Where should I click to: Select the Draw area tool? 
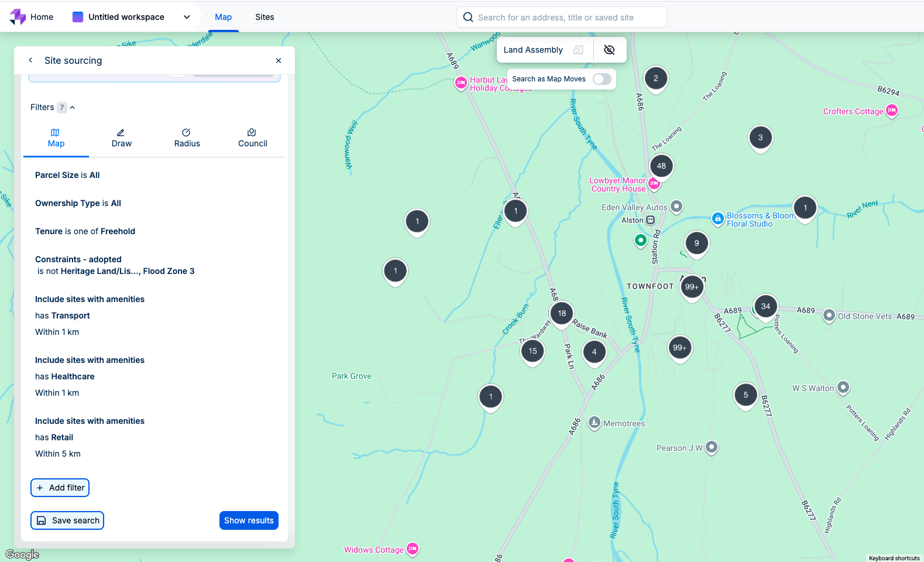(121, 138)
